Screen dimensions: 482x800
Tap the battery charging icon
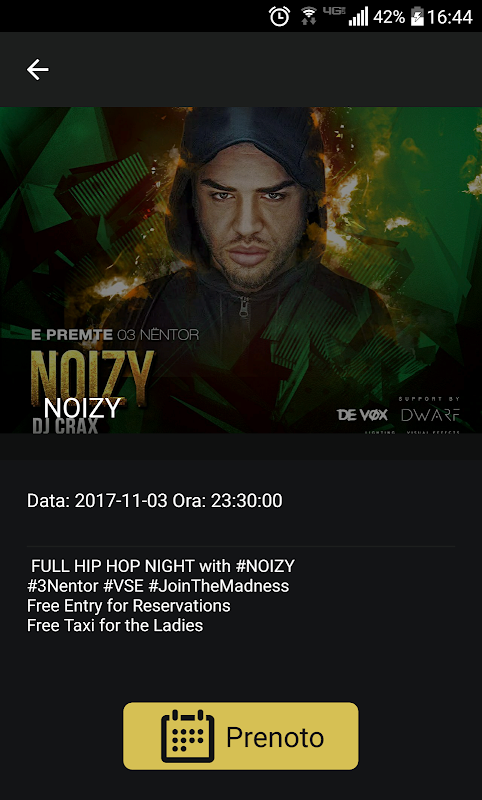click(x=417, y=16)
